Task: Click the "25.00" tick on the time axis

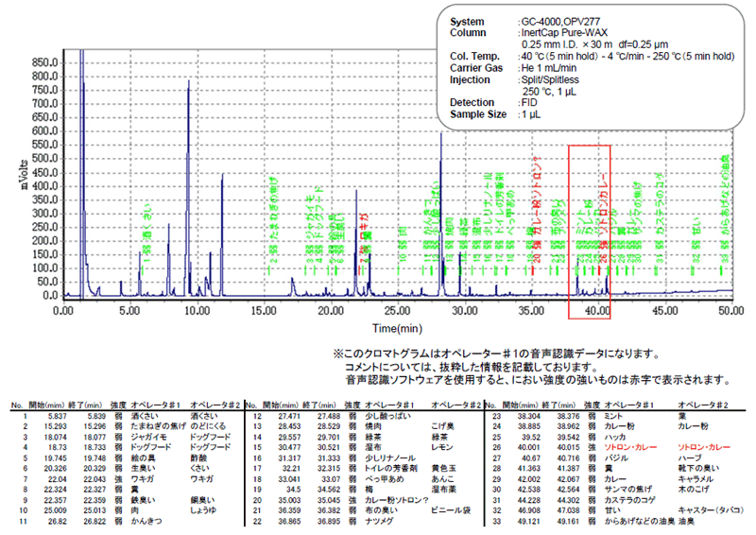Action: pyautogui.click(x=397, y=311)
